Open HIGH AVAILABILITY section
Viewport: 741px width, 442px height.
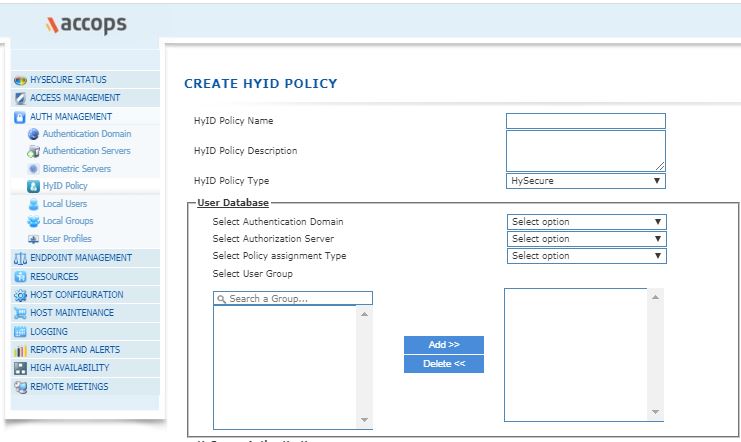[86, 368]
